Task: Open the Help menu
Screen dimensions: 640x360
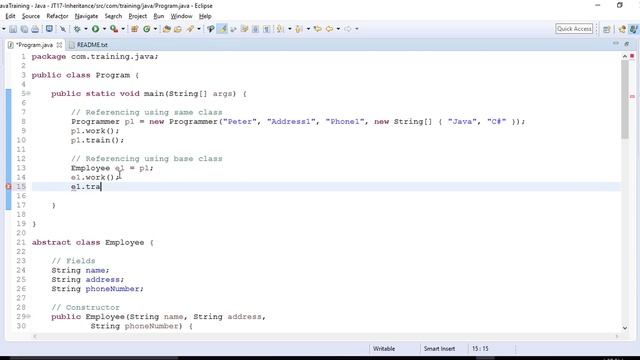Action: [x=205, y=16]
